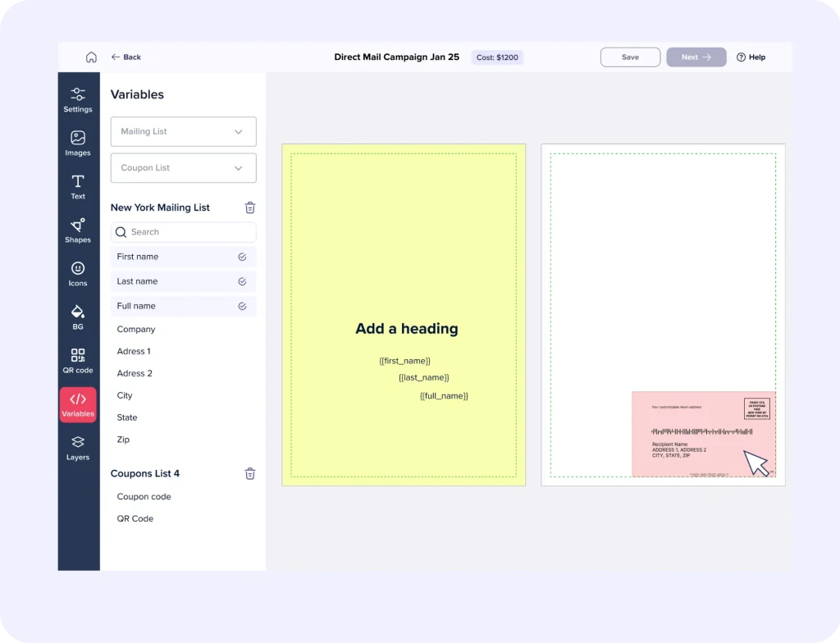Insert the State variable

coord(127,417)
